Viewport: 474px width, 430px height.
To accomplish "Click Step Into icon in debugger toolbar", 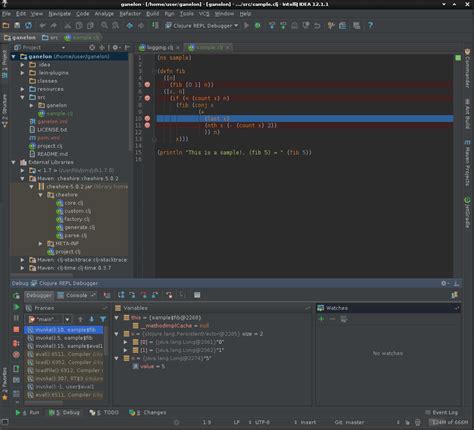I will pyautogui.click(x=132, y=295).
